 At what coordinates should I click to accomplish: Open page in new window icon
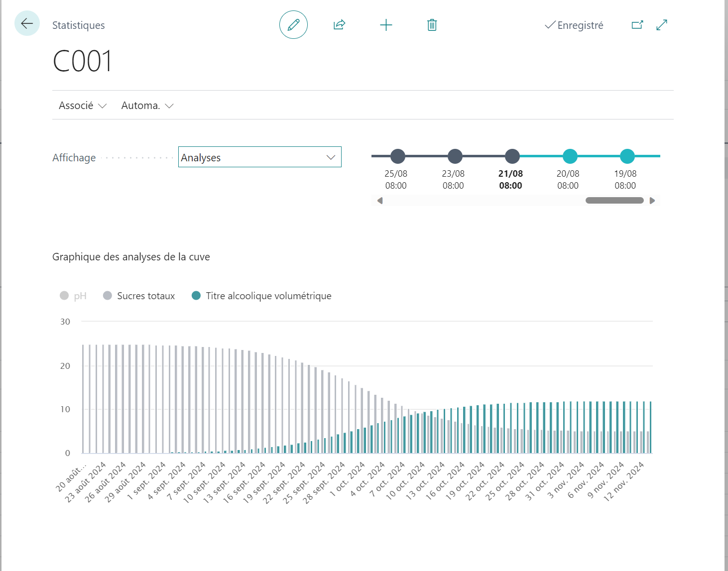click(x=637, y=25)
